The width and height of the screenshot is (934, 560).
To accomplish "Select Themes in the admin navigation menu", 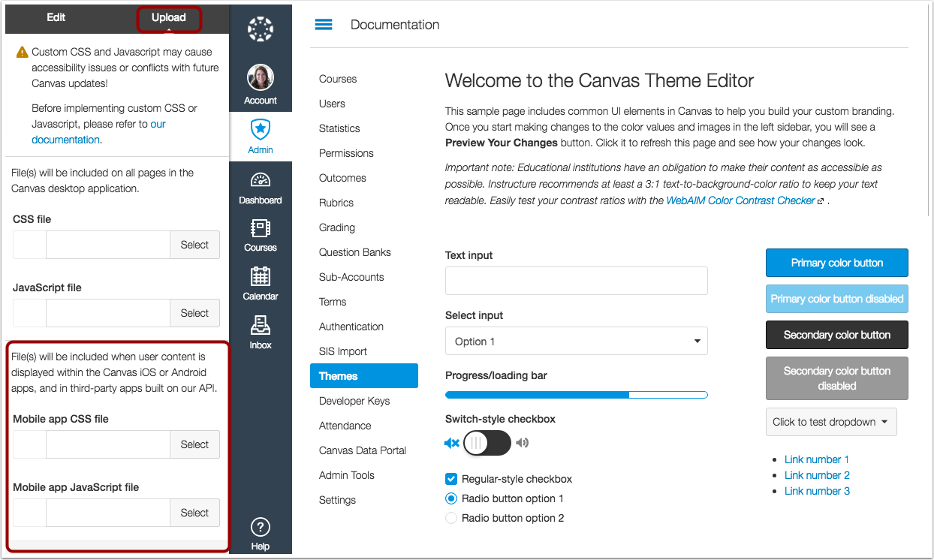I will (338, 375).
